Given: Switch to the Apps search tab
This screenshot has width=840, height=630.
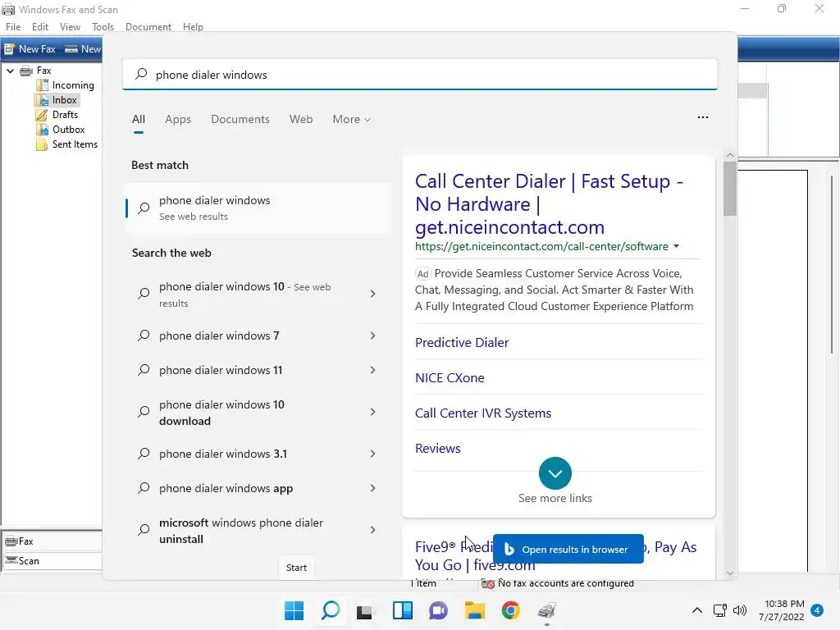Looking at the screenshot, I should (x=178, y=120).
